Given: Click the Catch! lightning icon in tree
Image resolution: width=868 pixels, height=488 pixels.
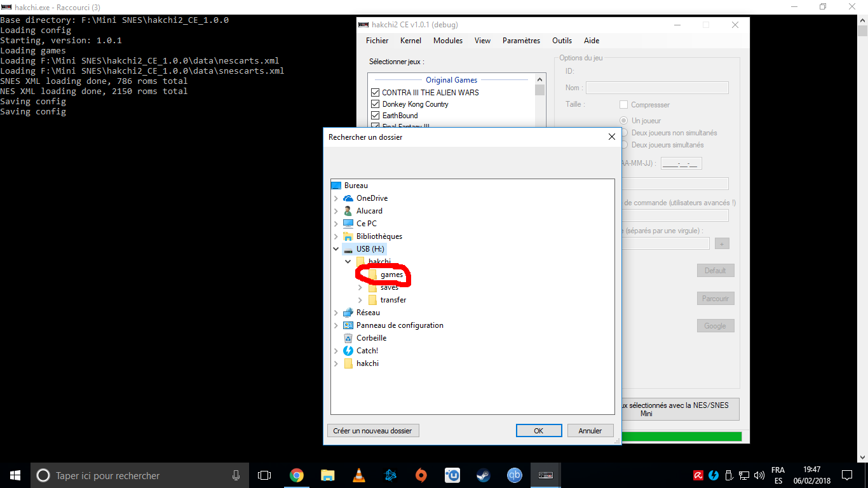Looking at the screenshot, I should (348, 351).
